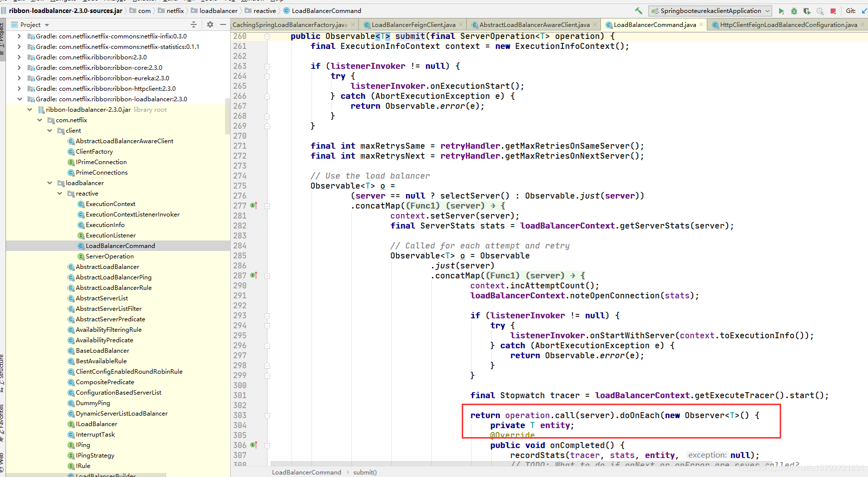Screen dimensions: 868x477
Task: Click override gutter icon on line 287
Action: [x=254, y=275]
